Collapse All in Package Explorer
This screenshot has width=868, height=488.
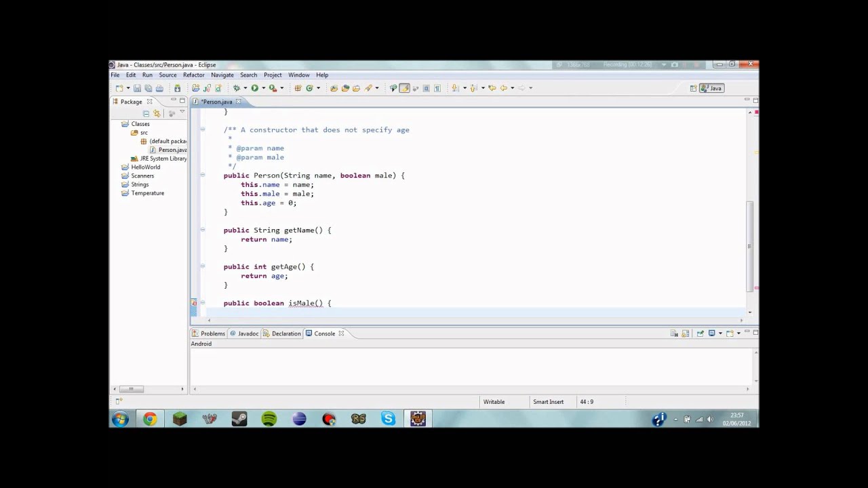pyautogui.click(x=146, y=113)
